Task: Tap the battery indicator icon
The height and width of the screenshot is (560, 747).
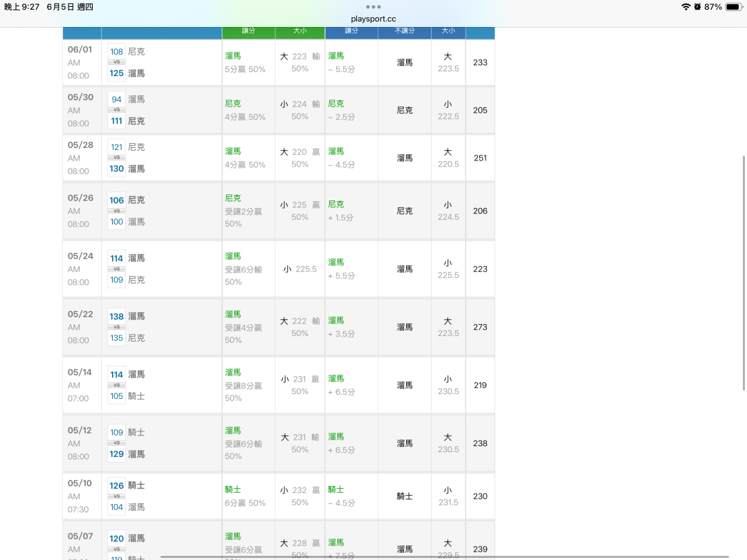Action: (734, 7)
